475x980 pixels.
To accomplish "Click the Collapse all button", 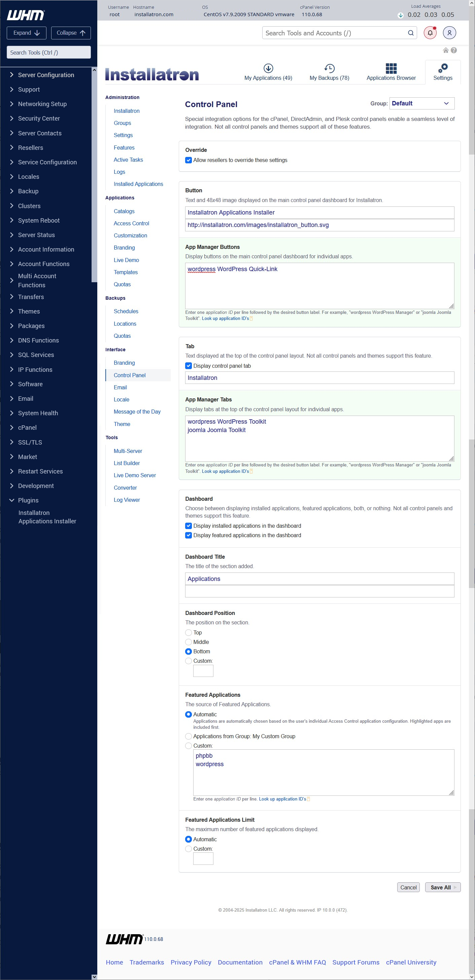I will click(71, 33).
